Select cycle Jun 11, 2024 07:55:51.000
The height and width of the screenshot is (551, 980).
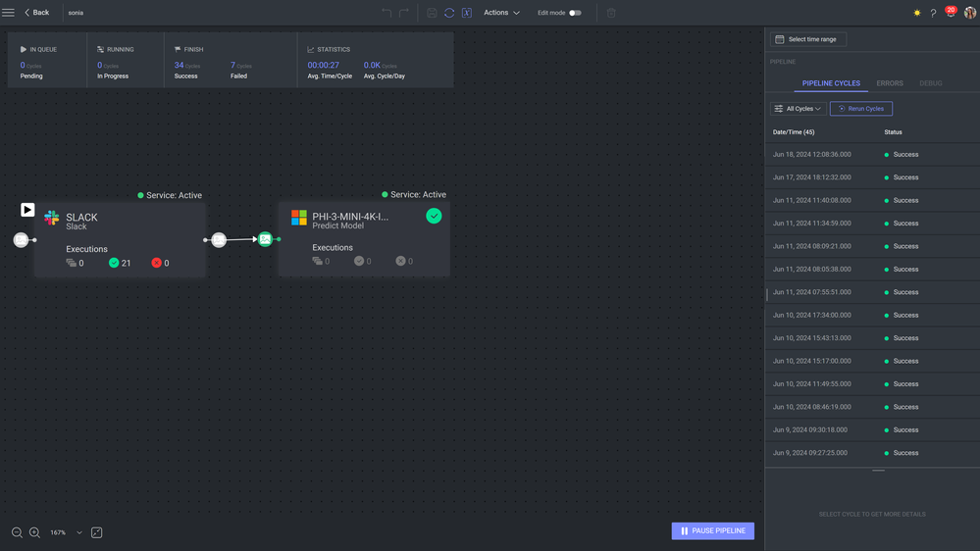(872, 292)
